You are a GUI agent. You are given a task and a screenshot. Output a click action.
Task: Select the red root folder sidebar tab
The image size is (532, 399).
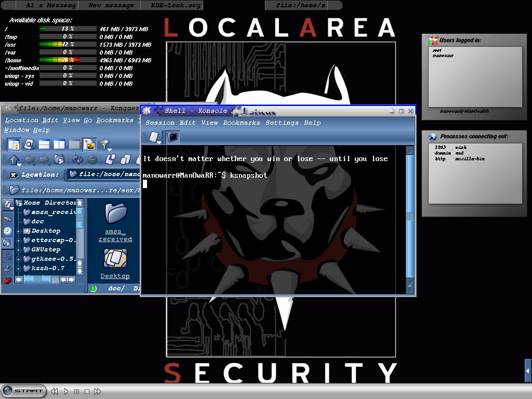click(x=7, y=281)
